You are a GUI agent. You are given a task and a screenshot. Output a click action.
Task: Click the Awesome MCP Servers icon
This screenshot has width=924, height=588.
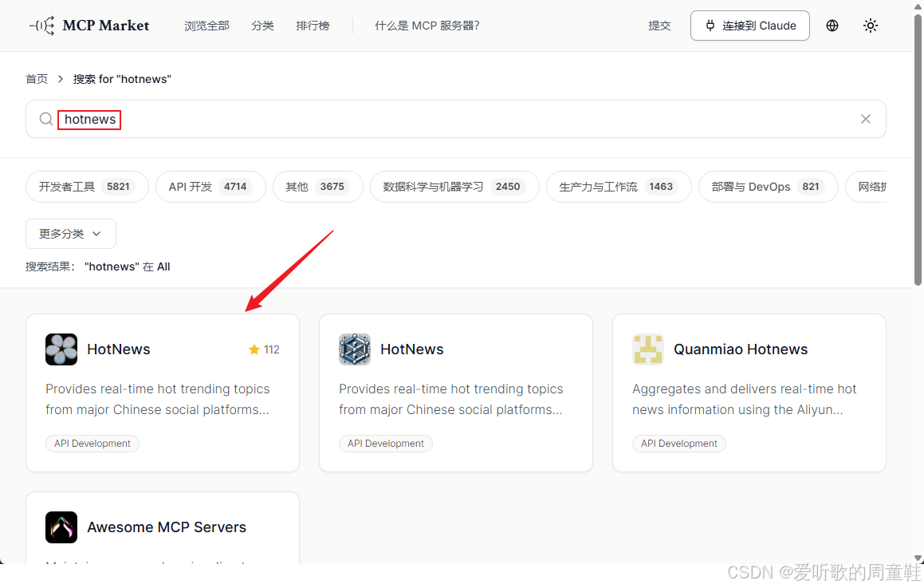pyautogui.click(x=61, y=527)
